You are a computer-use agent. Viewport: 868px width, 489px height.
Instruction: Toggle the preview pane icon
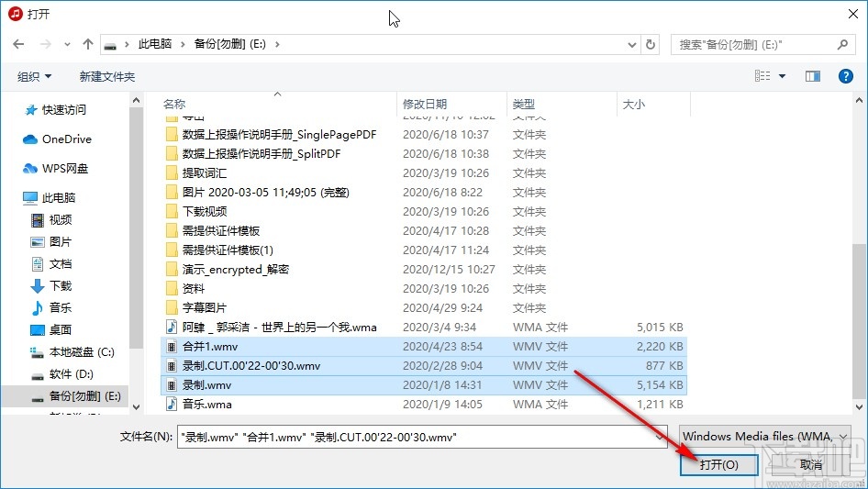click(813, 76)
